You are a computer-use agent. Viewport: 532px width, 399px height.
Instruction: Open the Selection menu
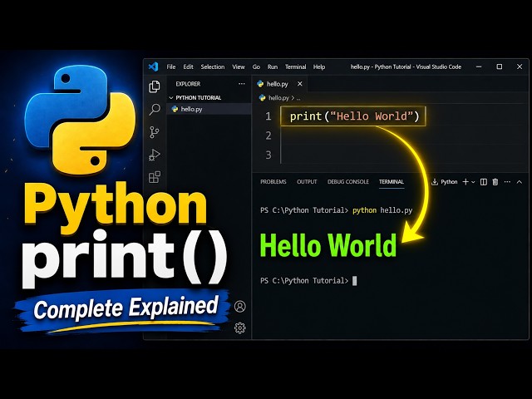coord(213,66)
